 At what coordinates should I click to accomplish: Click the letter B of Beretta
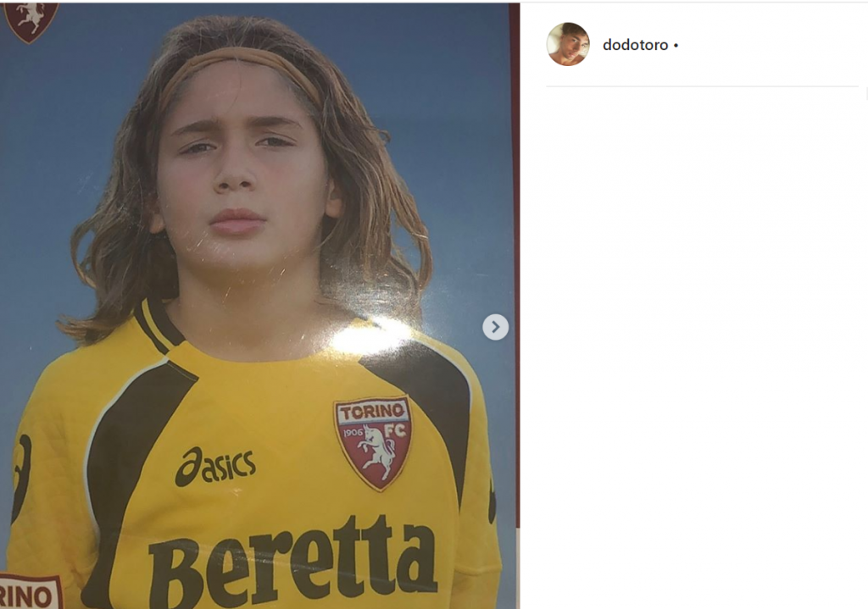click(x=174, y=573)
